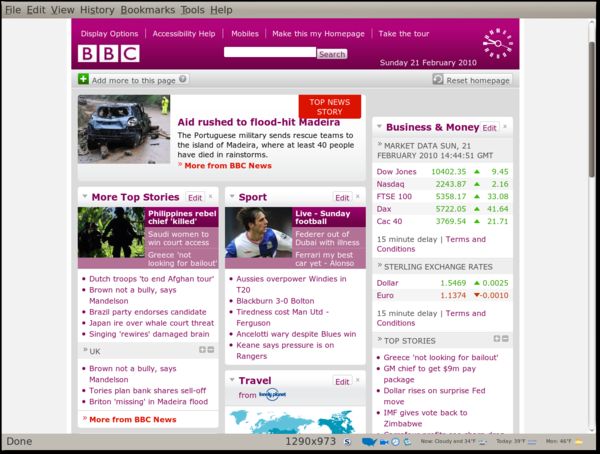Click plus icon in UK section header
This screenshot has height=454, width=600.
202,349
